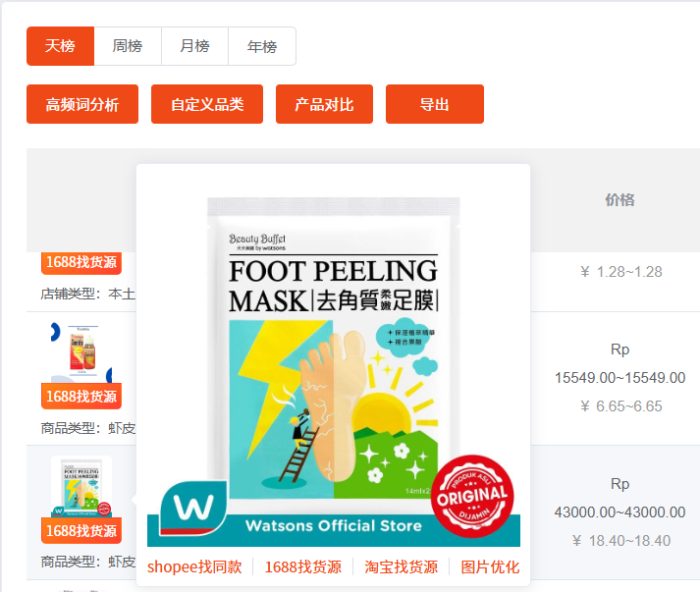The height and width of the screenshot is (592, 700).
Task: Click the 产品对比 product compare button
Action: click(x=325, y=104)
